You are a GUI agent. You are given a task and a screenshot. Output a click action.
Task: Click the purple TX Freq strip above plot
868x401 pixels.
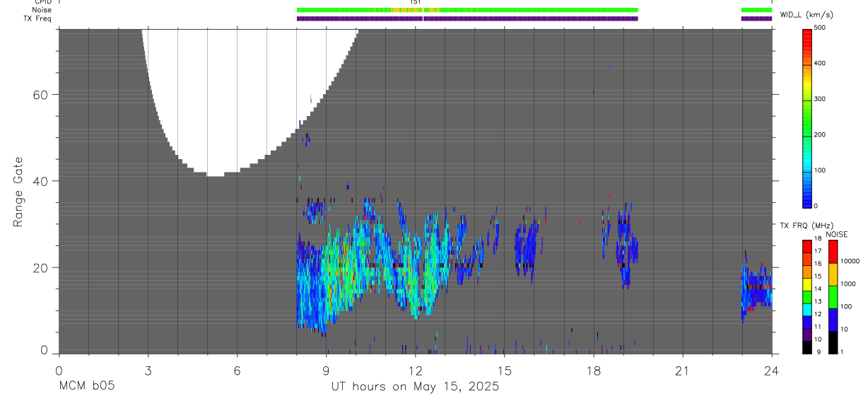coord(467,18)
